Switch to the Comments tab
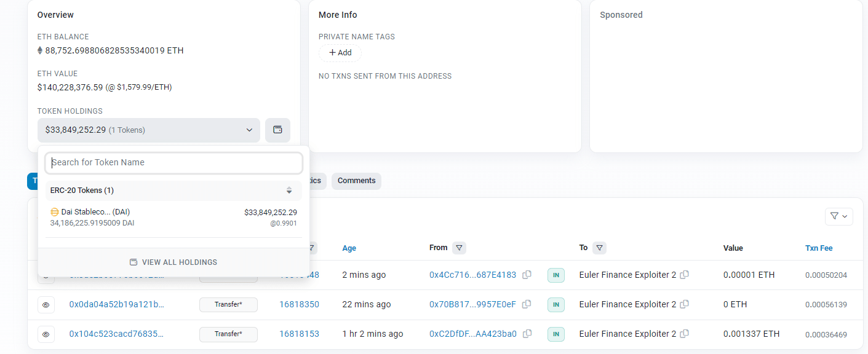Screen dimensions: 868x354 coord(356,181)
